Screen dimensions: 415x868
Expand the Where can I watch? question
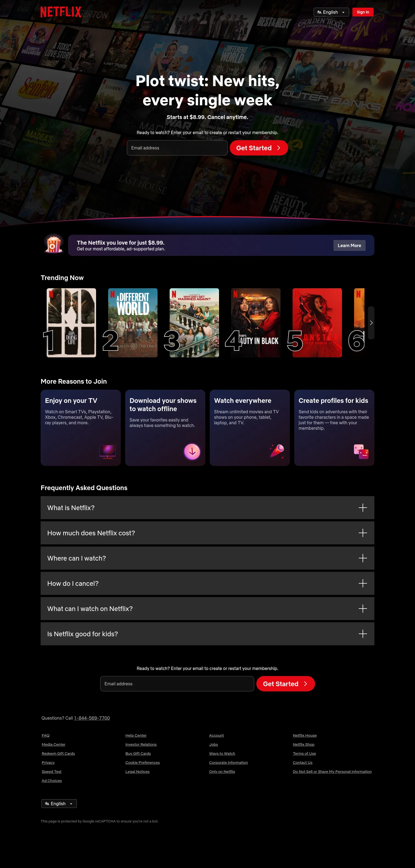[x=207, y=558]
